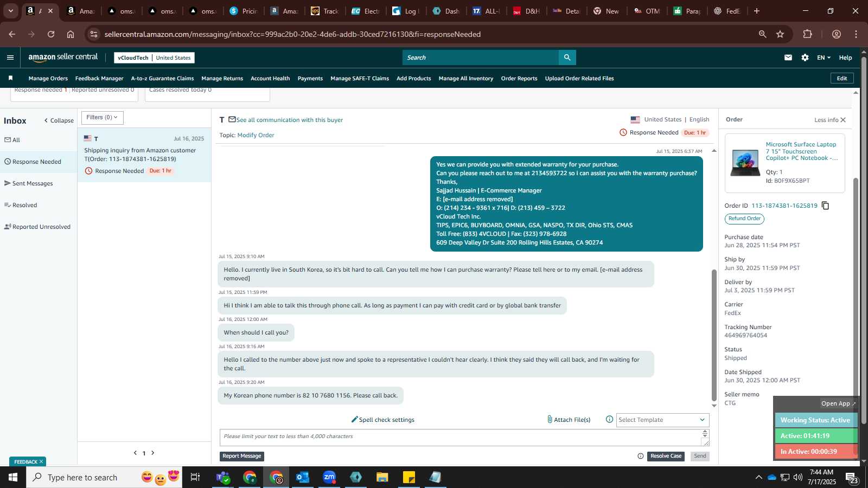Open File Explorer from the taskbar
The image size is (868, 488).
coord(382,477)
